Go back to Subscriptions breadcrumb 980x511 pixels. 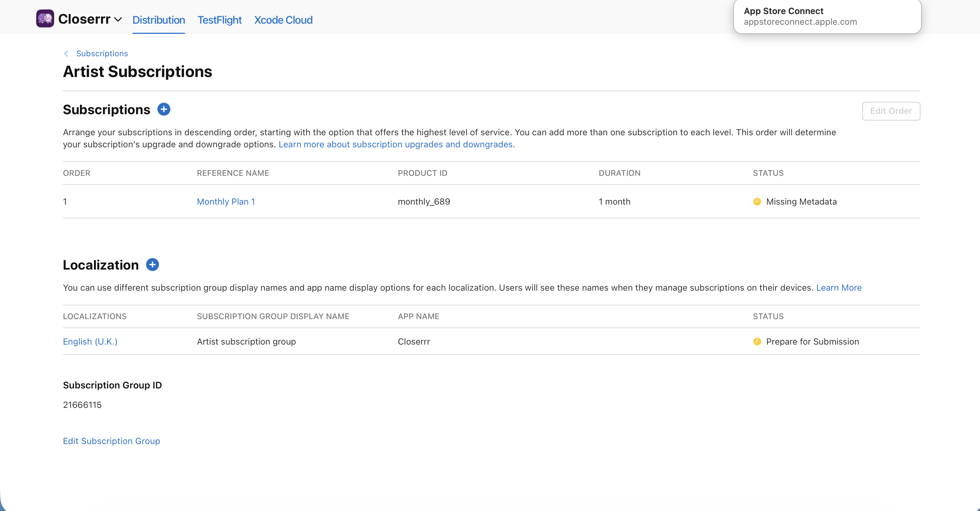(x=102, y=54)
